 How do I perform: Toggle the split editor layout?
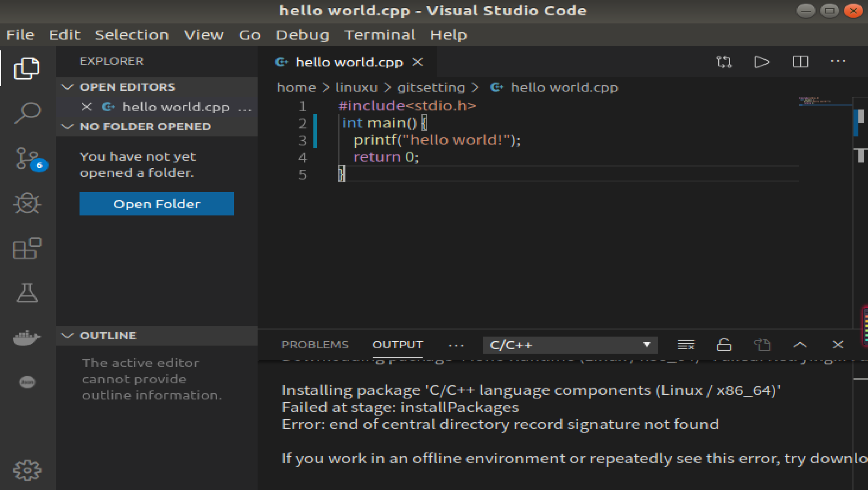pos(800,62)
